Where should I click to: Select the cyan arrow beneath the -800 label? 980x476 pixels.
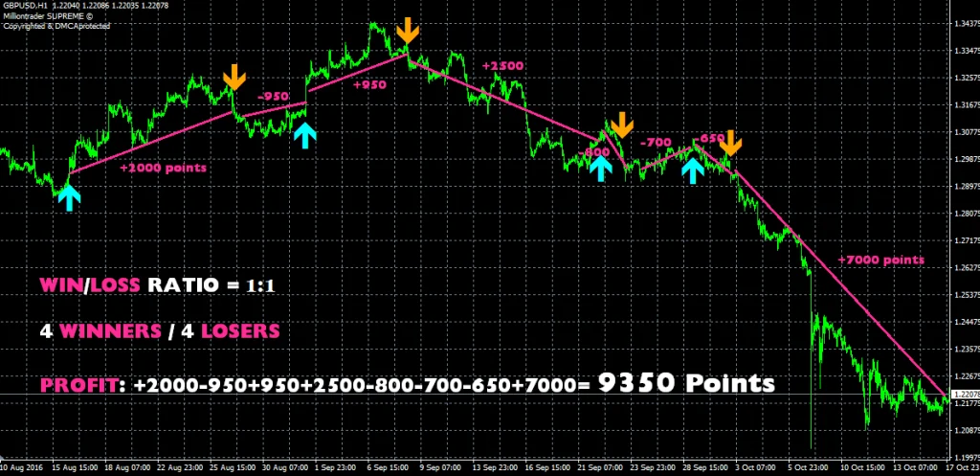[600, 167]
